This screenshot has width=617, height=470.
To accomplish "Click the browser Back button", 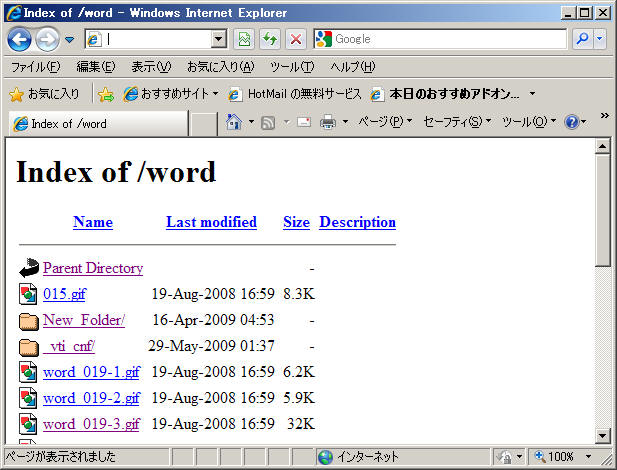I will pos(19,39).
